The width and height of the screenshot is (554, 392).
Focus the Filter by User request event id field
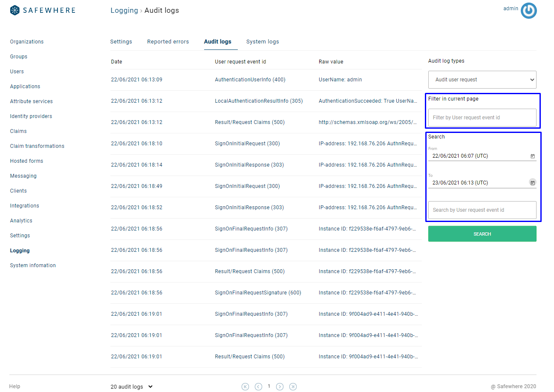[x=482, y=118]
